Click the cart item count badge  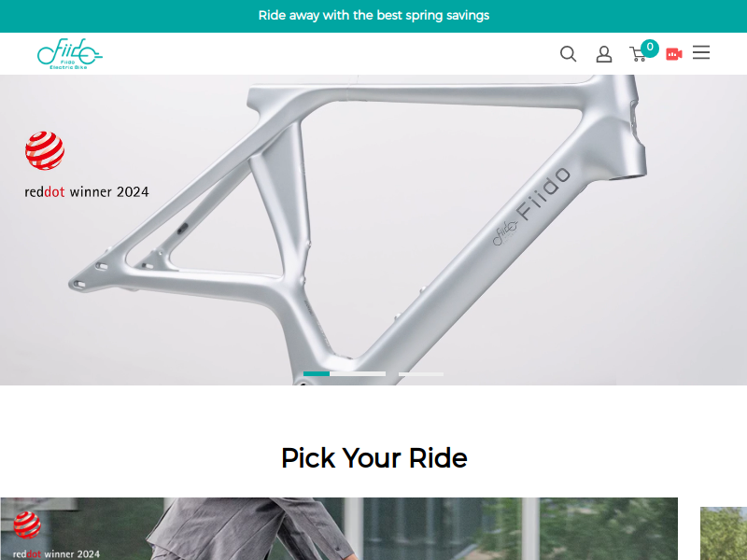point(649,48)
